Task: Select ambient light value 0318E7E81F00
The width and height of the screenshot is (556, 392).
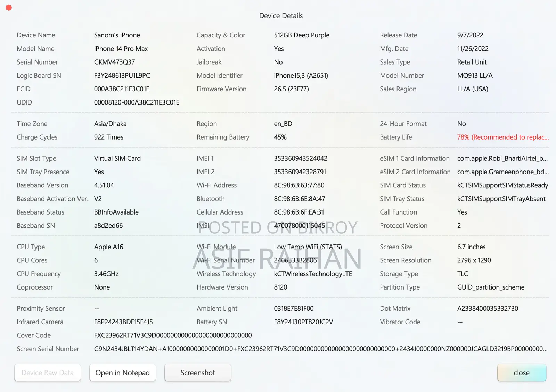Action: pyautogui.click(x=294, y=308)
